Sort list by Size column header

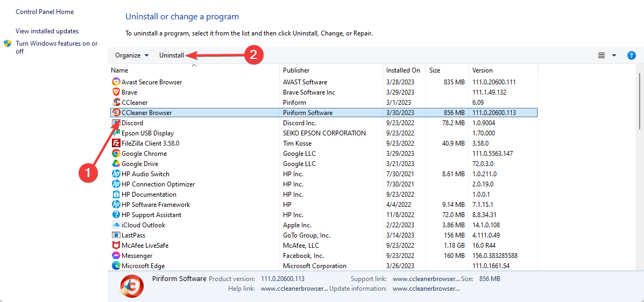click(447, 70)
